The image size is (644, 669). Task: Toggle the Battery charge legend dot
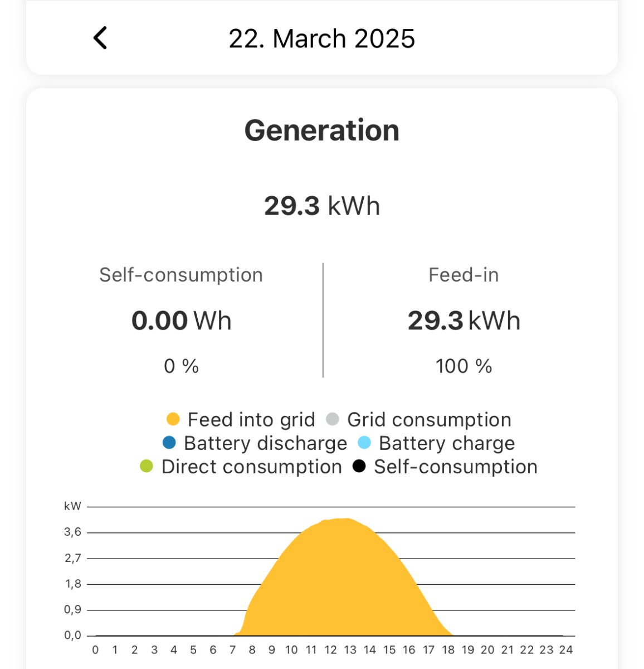(x=364, y=443)
